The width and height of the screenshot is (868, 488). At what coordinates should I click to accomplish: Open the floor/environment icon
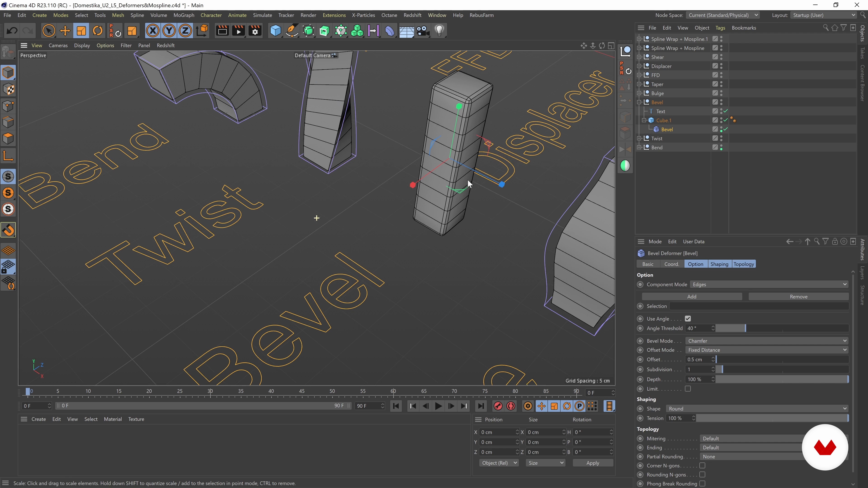(406, 31)
